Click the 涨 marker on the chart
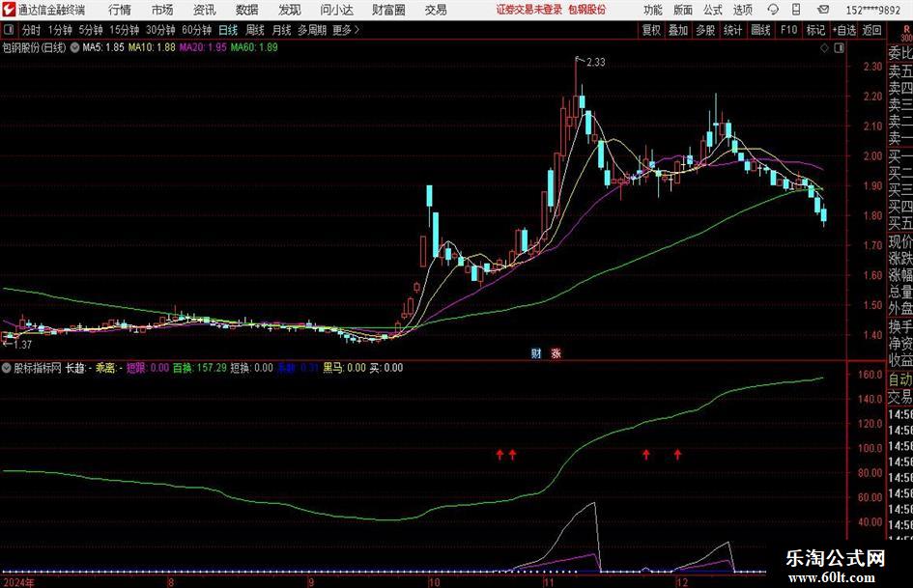This screenshot has height=588, width=913. pyautogui.click(x=556, y=353)
